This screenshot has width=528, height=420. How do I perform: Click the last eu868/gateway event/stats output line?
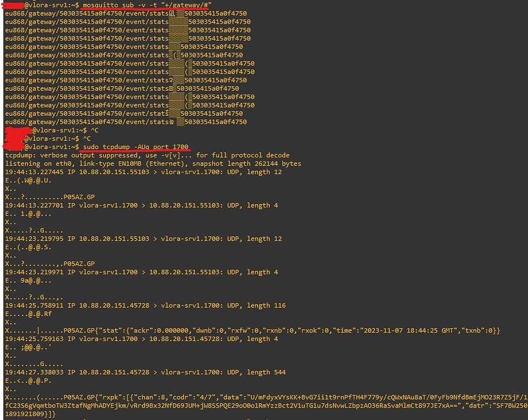[126, 122]
